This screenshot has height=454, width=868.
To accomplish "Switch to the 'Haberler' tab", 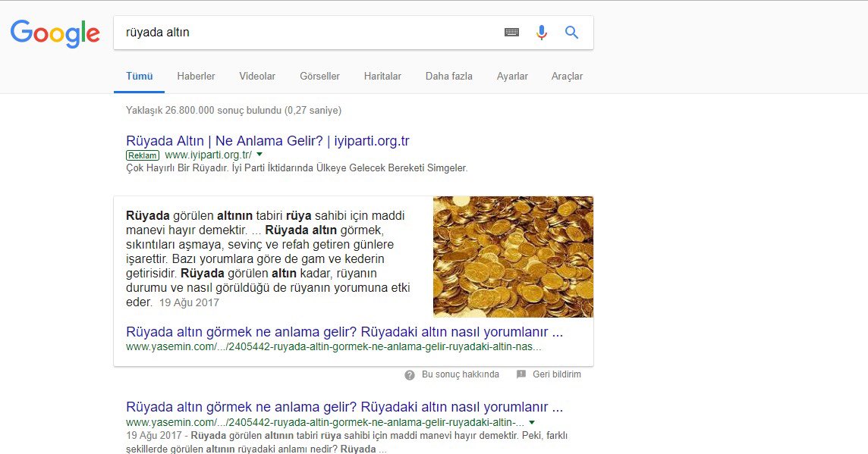I will coord(196,76).
